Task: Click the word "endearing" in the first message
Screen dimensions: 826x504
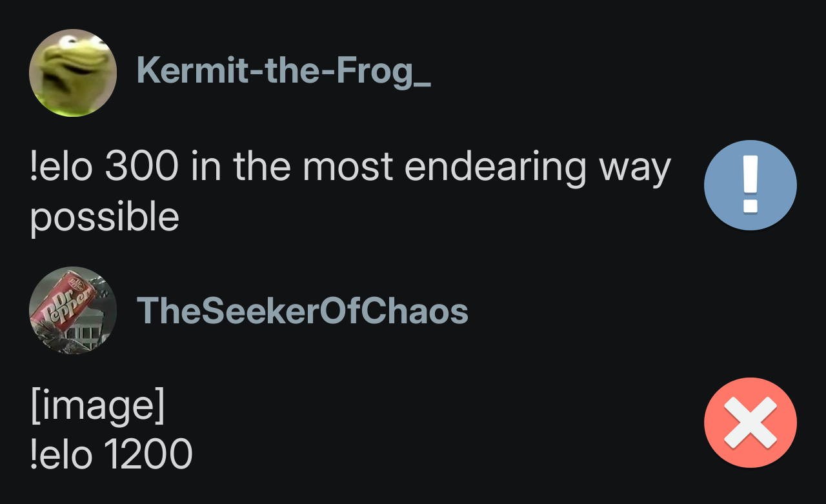Action: click(x=496, y=167)
